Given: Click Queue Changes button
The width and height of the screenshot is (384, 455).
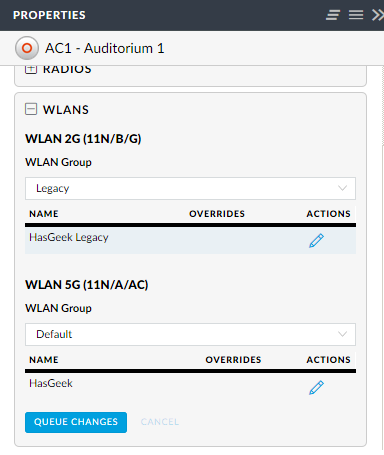Looking at the screenshot, I should (x=76, y=422).
